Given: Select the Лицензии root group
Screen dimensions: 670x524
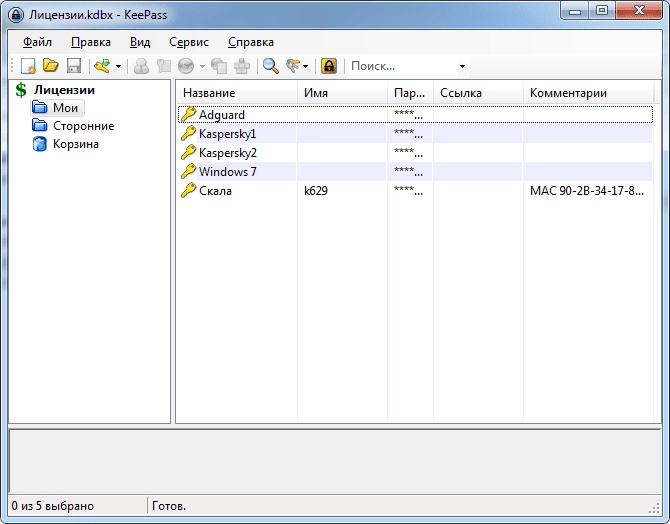Looking at the screenshot, I should pyautogui.click(x=65, y=90).
